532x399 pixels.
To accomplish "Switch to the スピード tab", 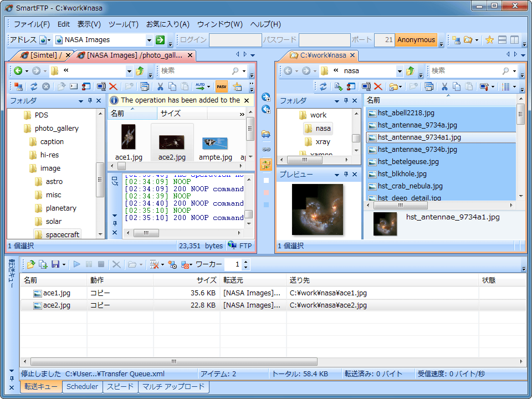I will point(120,386).
